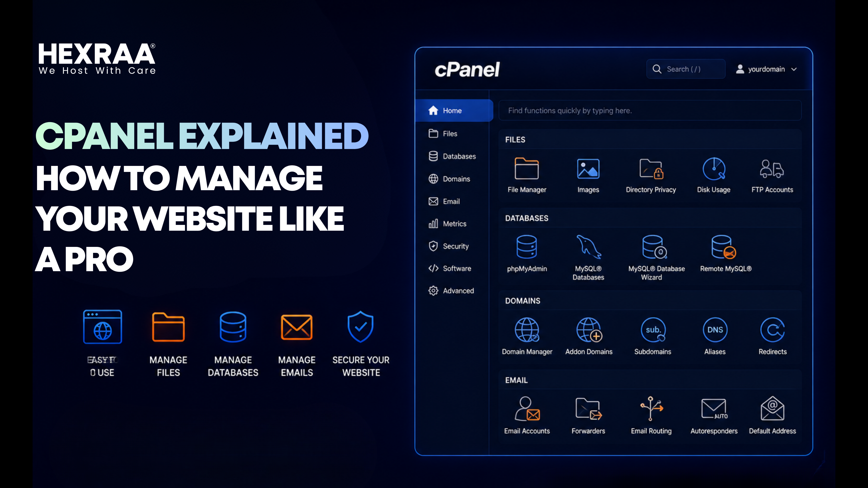
Task: Open MySQL Databases
Action: [x=588, y=247]
